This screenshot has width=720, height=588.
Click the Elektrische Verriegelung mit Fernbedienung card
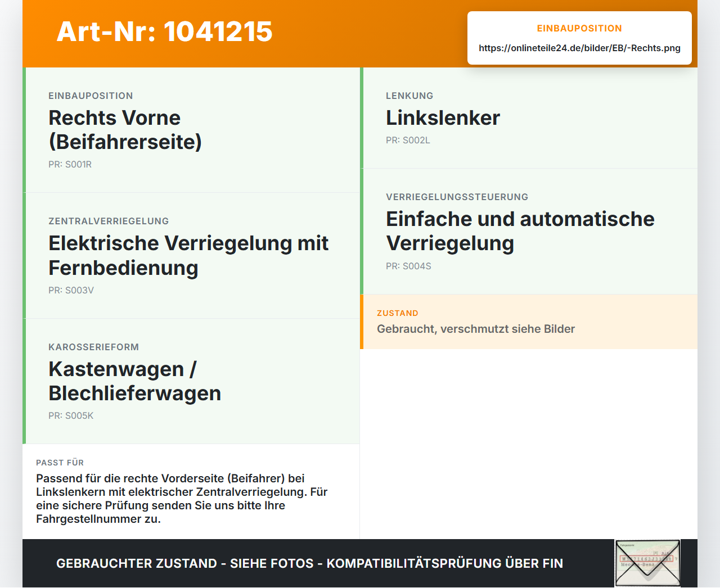coord(191,256)
